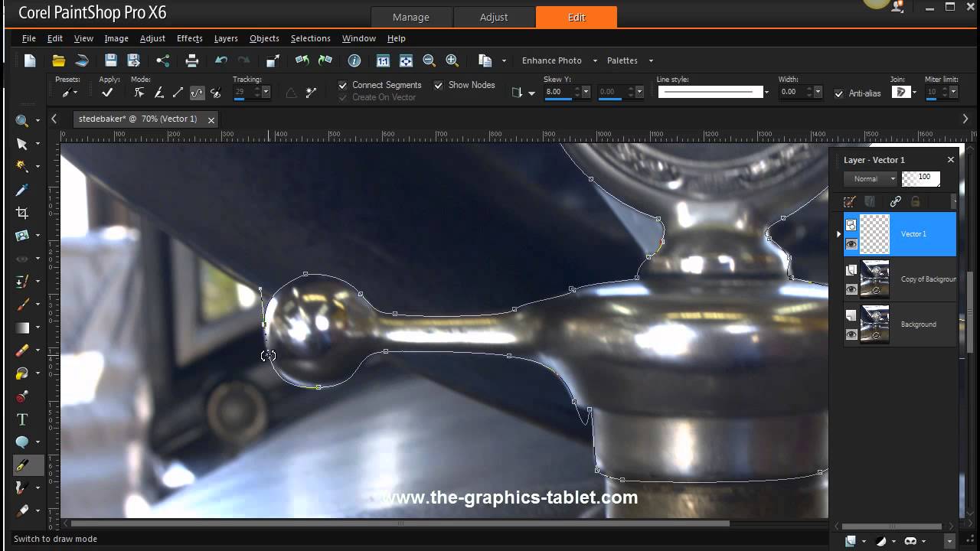
Task: Choose Draw Point to Point Bezier mode
Action: [197, 93]
